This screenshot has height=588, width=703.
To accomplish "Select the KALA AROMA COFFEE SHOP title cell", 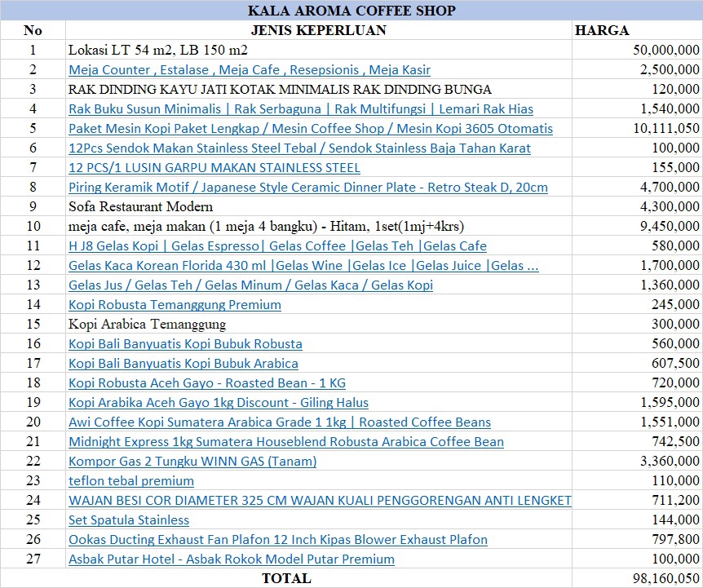I will point(351,11).
